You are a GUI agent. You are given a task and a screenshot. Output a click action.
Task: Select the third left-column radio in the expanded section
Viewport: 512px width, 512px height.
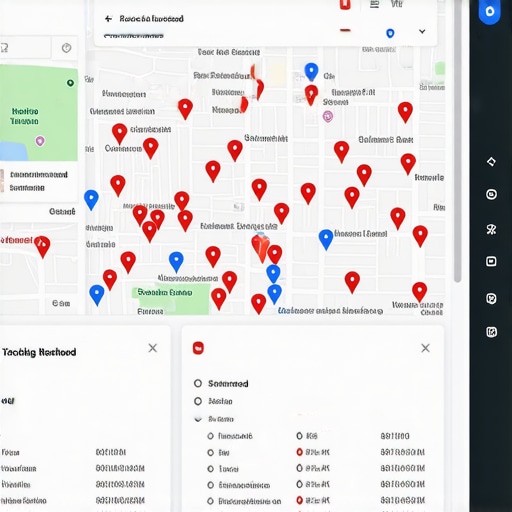tap(210, 469)
